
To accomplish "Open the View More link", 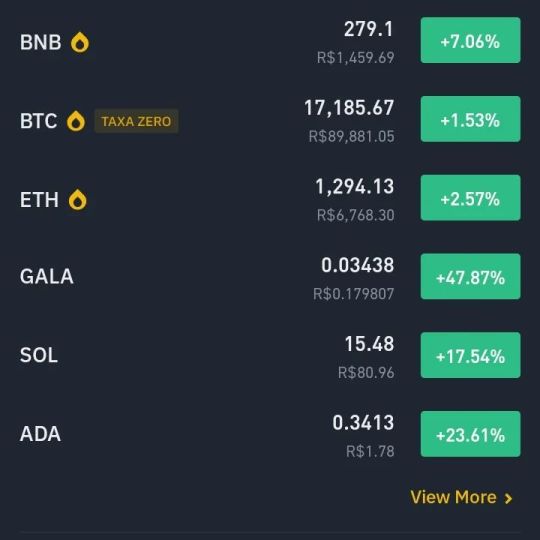I will tap(461, 497).
